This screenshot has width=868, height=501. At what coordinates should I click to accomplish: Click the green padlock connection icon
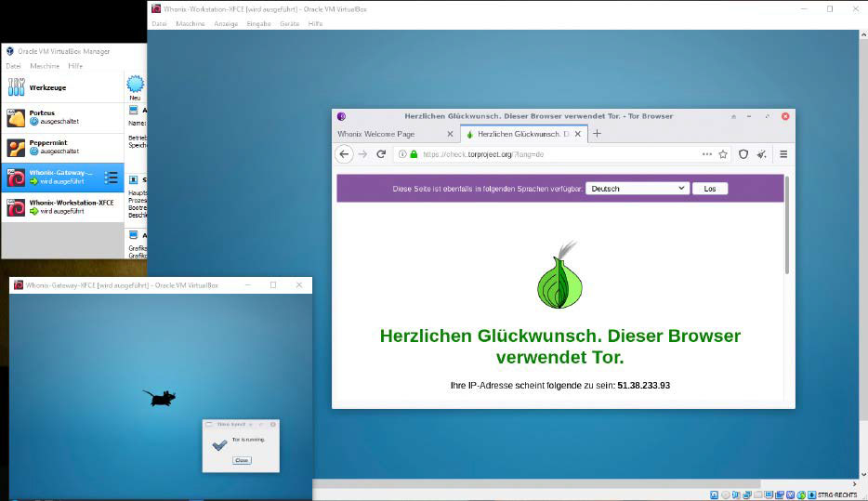pyautogui.click(x=414, y=154)
